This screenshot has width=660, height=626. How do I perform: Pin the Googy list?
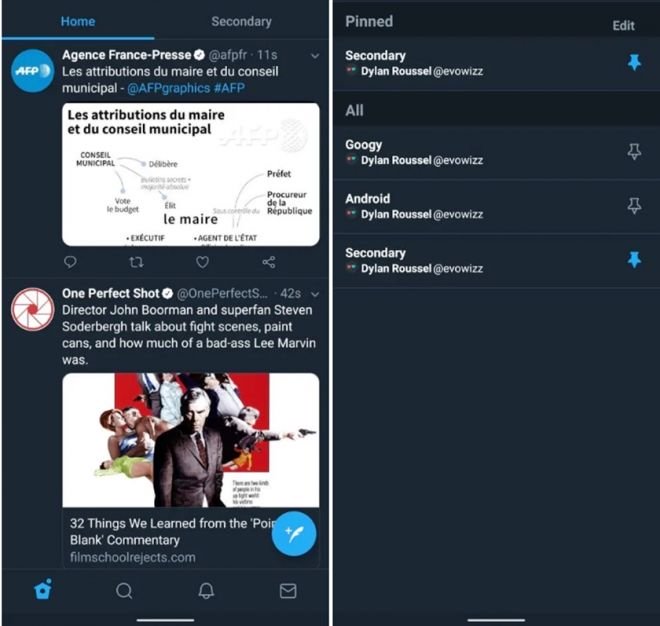(x=634, y=152)
